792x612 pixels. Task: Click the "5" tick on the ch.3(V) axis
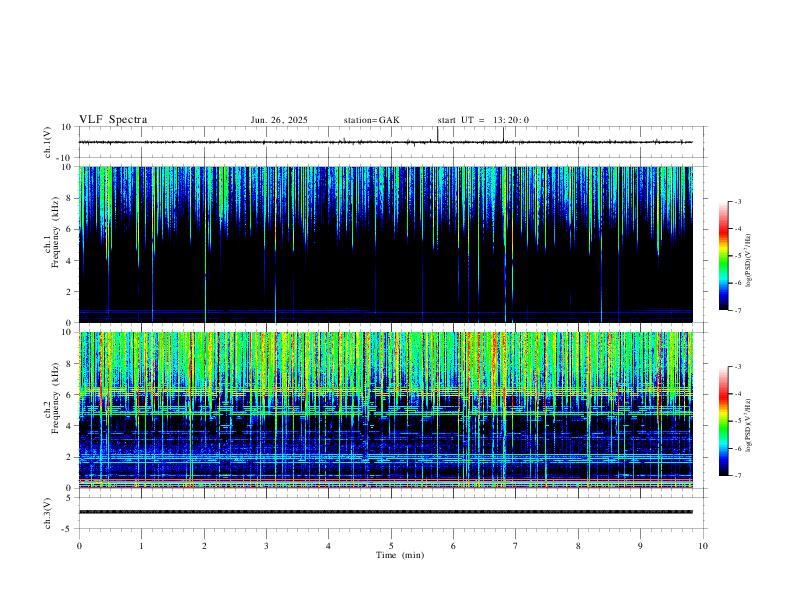[70, 498]
